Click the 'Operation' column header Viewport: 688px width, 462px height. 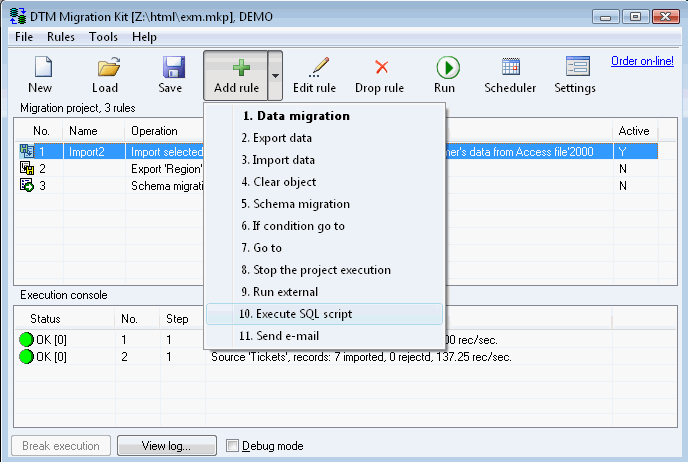[x=165, y=131]
